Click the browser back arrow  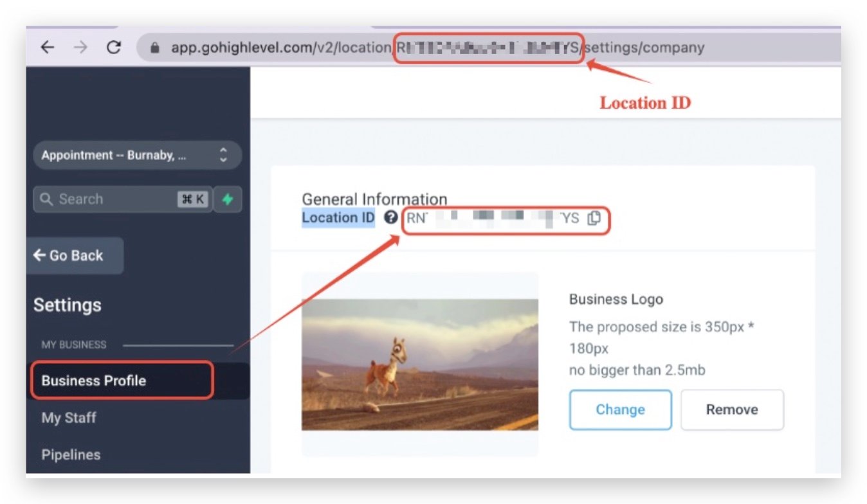(x=48, y=48)
